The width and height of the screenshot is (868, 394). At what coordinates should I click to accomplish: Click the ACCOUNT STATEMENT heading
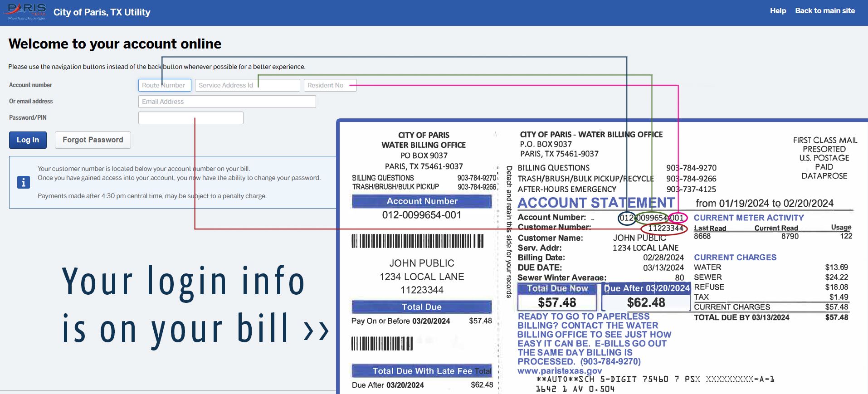596,203
